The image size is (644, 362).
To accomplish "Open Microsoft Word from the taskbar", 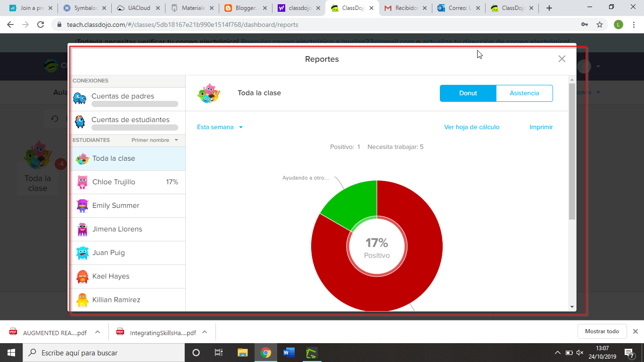I will coord(289,352).
